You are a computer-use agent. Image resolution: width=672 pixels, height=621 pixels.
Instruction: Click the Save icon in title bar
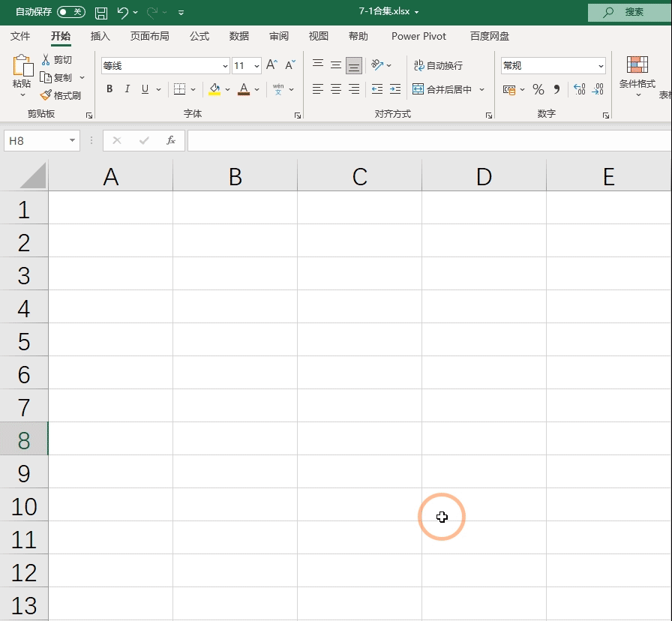click(101, 13)
